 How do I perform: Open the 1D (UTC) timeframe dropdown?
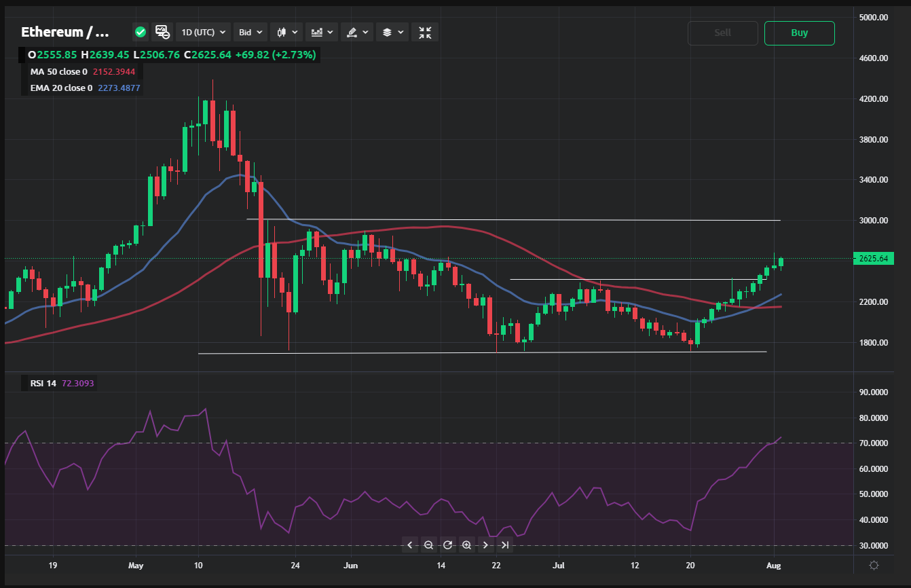(x=204, y=32)
